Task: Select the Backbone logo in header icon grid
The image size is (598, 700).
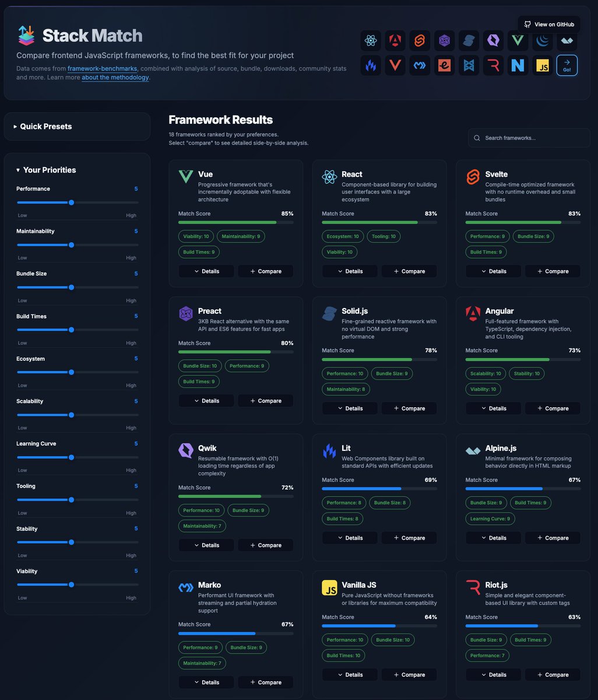Action: 469,65
